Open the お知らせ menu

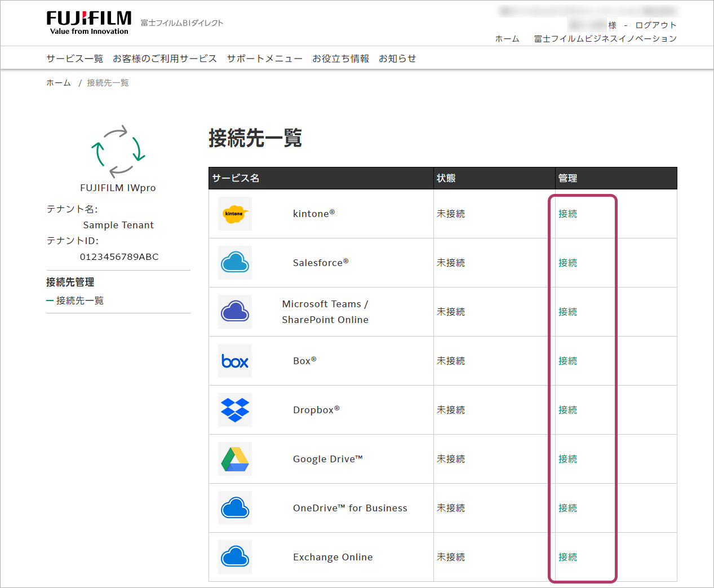397,59
